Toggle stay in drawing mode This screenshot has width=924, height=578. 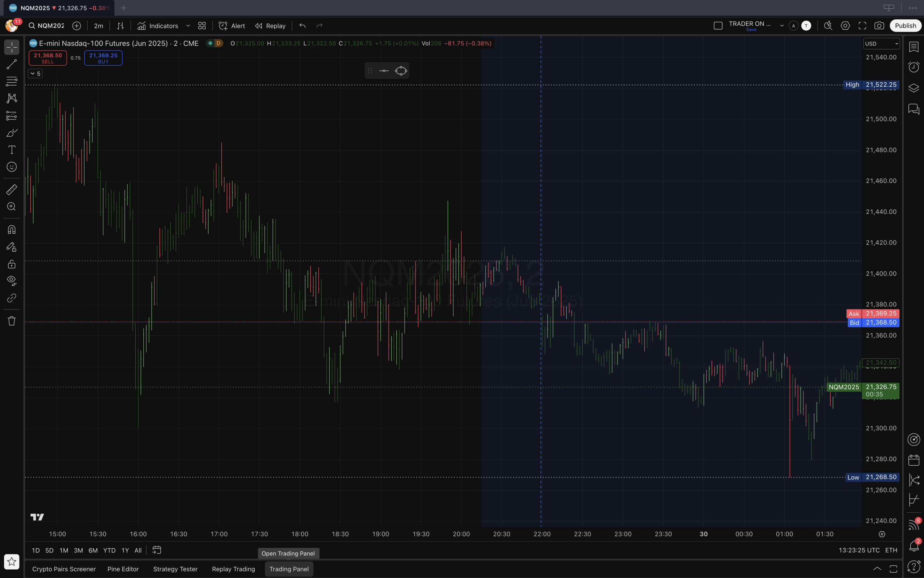[12, 247]
